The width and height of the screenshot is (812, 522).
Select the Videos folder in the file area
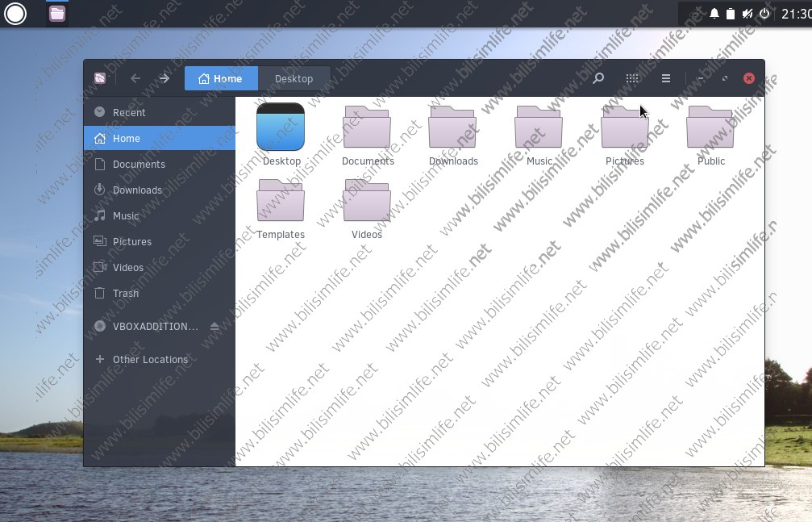(x=367, y=208)
